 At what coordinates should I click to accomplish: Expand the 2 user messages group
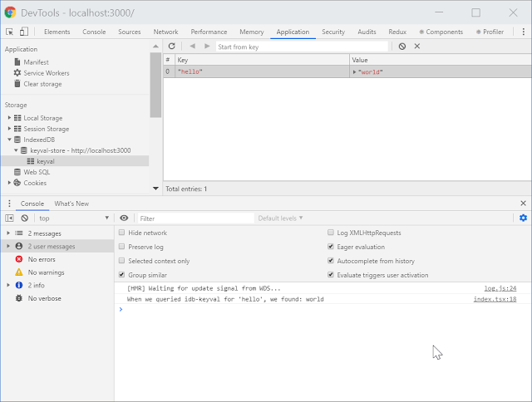click(8, 246)
